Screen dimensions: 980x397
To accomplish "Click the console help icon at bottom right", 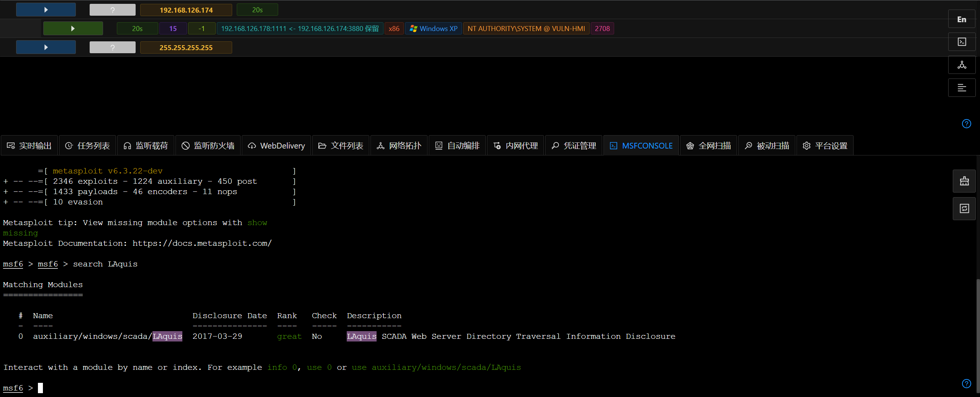I will (x=966, y=384).
